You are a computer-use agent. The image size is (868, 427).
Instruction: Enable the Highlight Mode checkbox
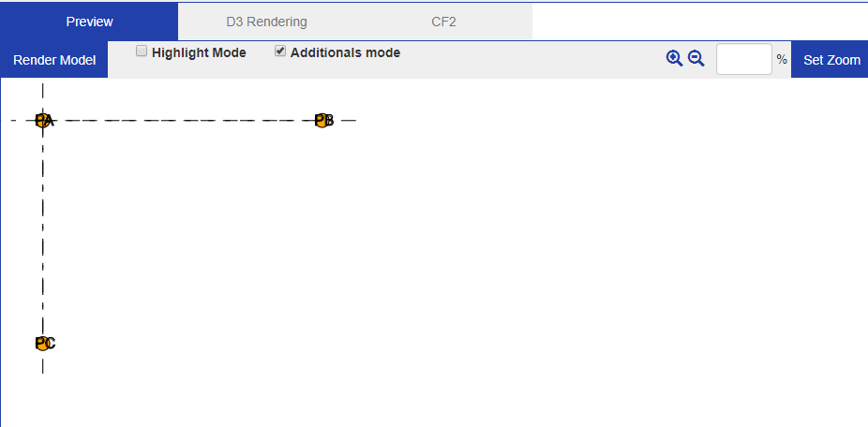(x=142, y=52)
